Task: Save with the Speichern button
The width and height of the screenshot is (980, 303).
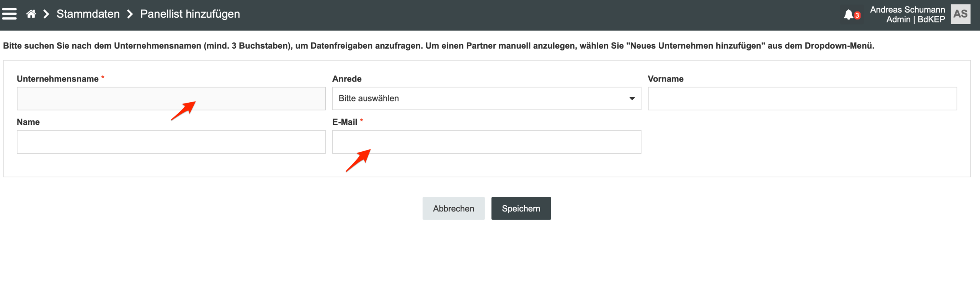Action: 521,208
